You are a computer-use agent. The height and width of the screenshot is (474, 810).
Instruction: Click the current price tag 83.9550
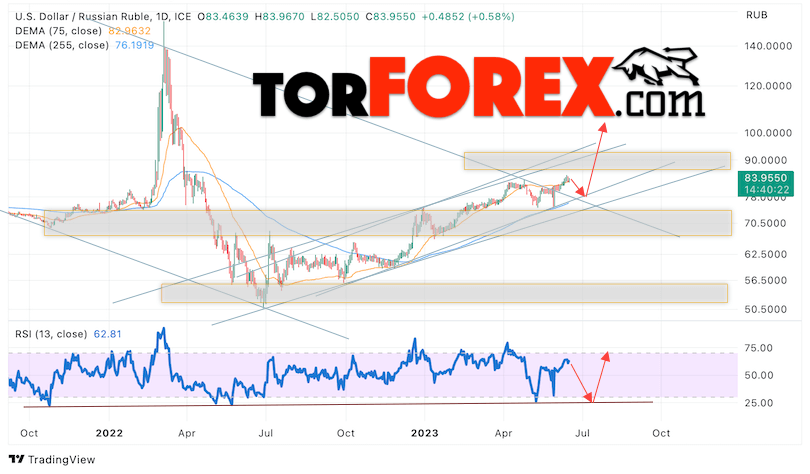(x=766, y=178)
